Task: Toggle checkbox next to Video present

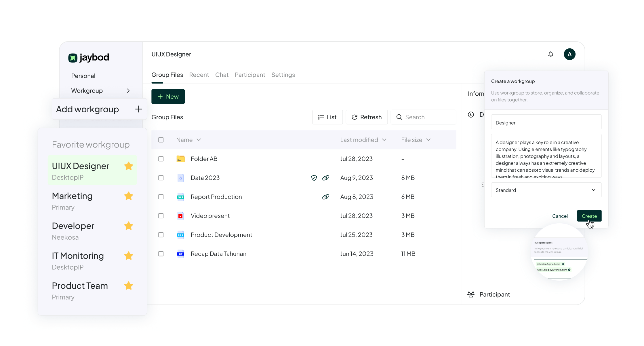Action: (x=161, y=216)
